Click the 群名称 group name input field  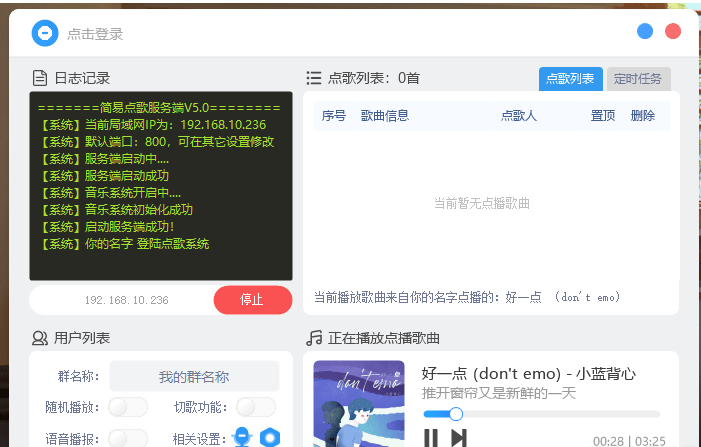point(194,377)
